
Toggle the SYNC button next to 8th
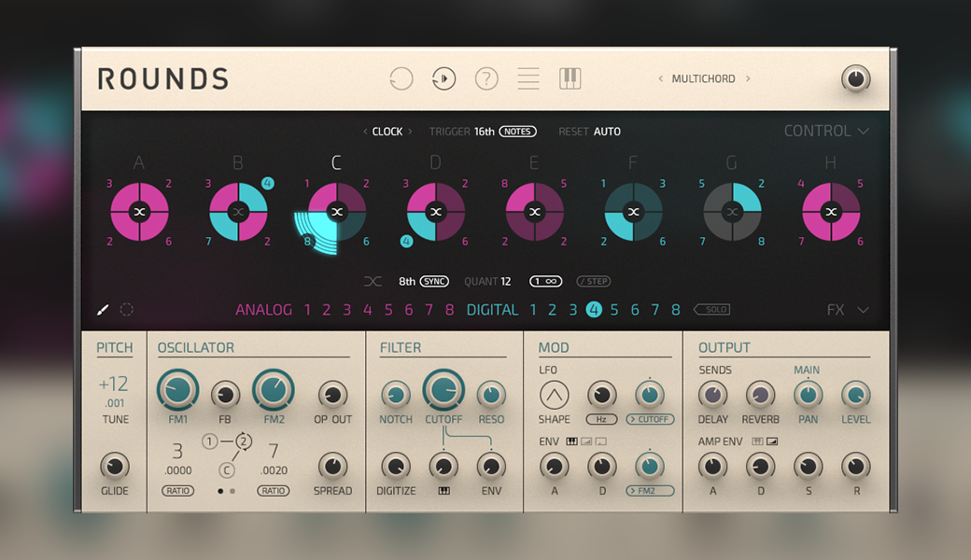pyautogui.click(x=434, y=282)
